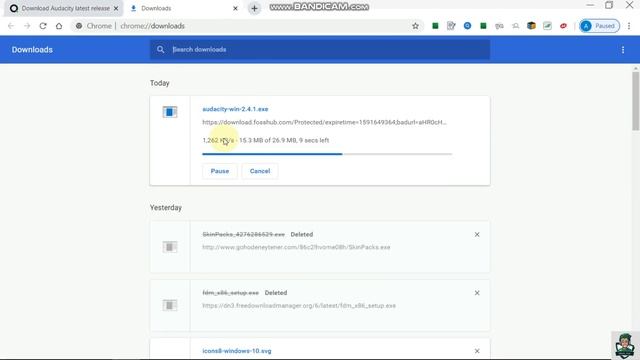Open the Downloads page more-actions menu
Image resolution: width=640 pixels, height=360 pixels.
tap(623, 50)
